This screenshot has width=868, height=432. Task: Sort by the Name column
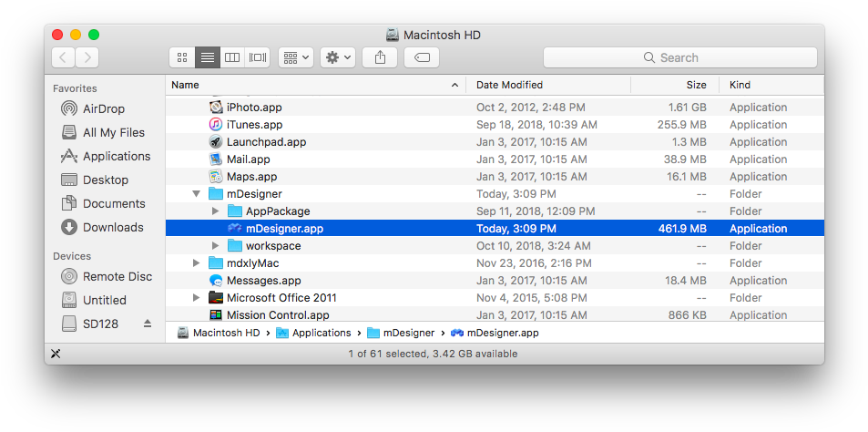[315, 85]
